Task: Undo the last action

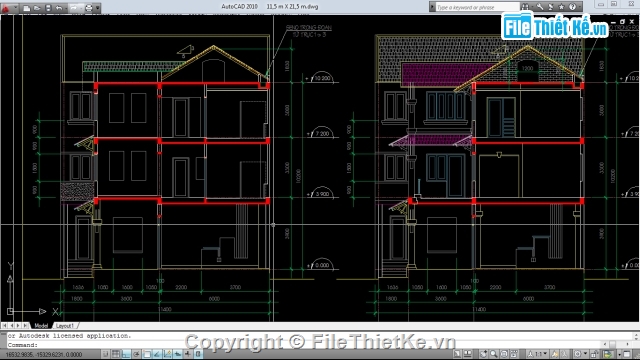Action: (x=58, y=8)
